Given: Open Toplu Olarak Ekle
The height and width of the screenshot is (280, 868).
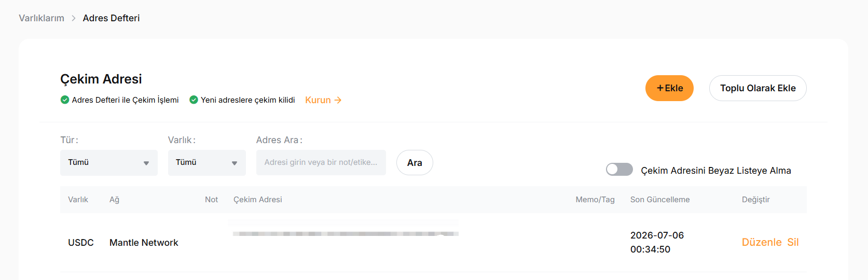Looking at the screenshot, I should click(757, 88).
